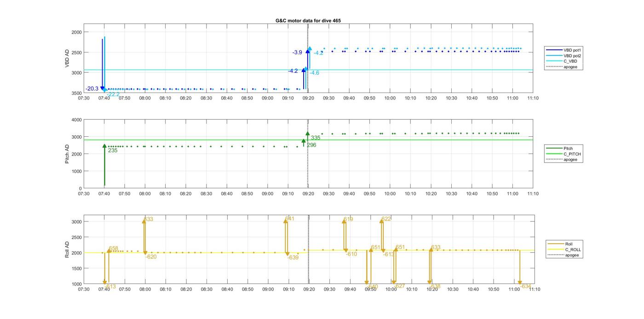Image resolution: width=644 pixels, height=319 pixels.
Task: Click the golden Roll legend line sample
Action: click(x=556, y=244)
